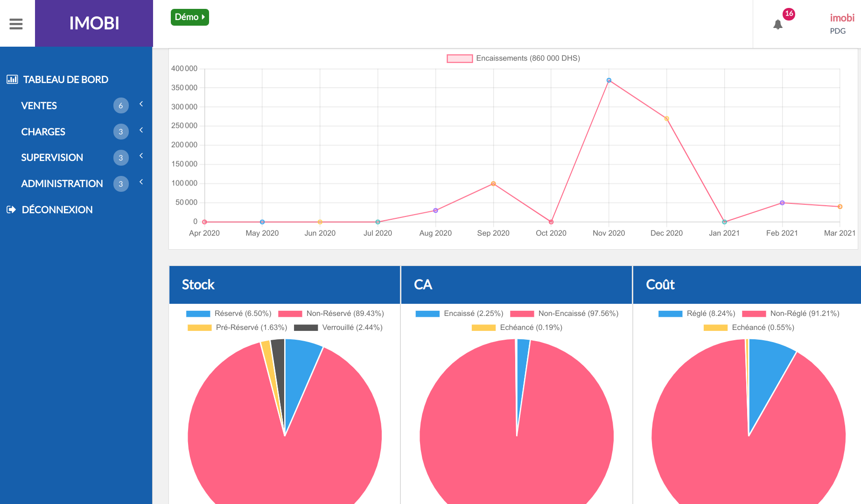This screenshot has height=504, width=861.
Task: Click the Tableau de bord chart icon
Action: click(12, 79)
